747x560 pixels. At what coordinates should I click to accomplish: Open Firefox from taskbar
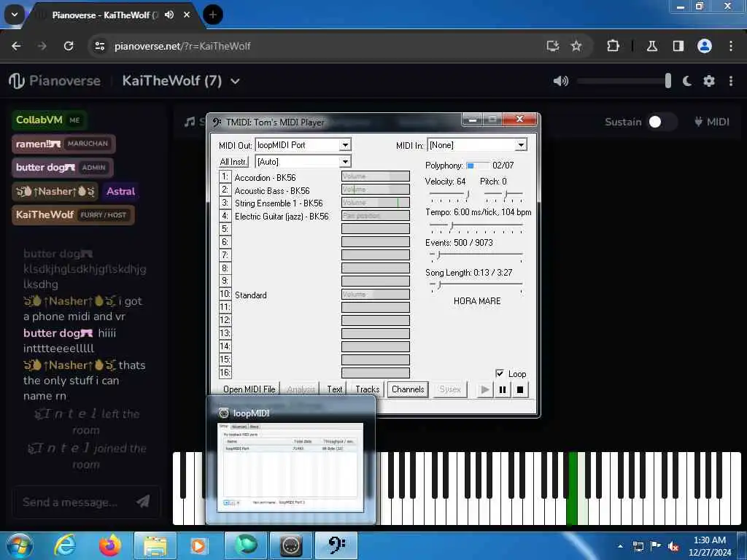pos(110,545)
